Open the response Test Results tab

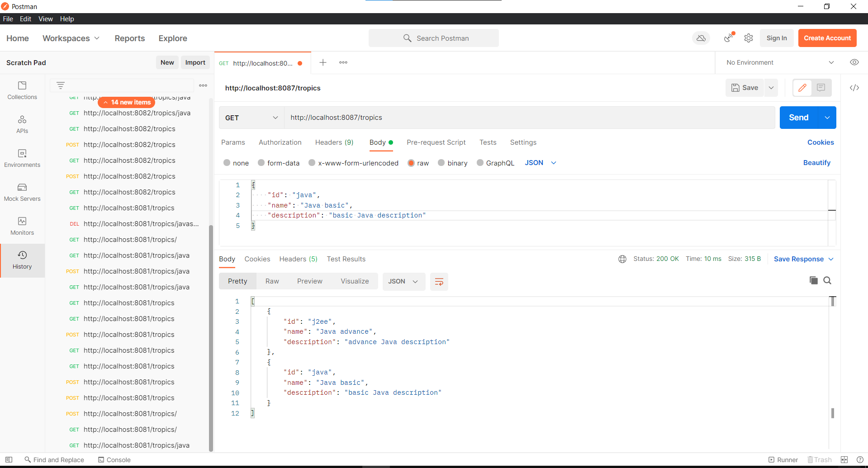point(346,259)
